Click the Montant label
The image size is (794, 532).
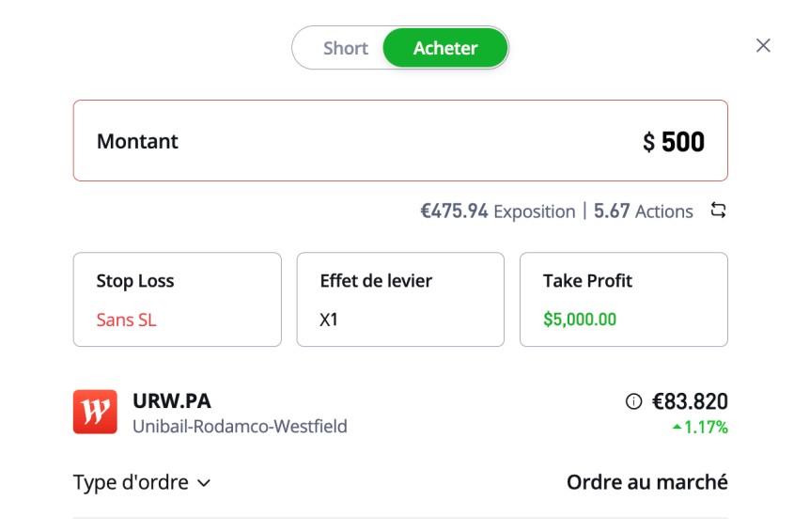pos(137,142)
